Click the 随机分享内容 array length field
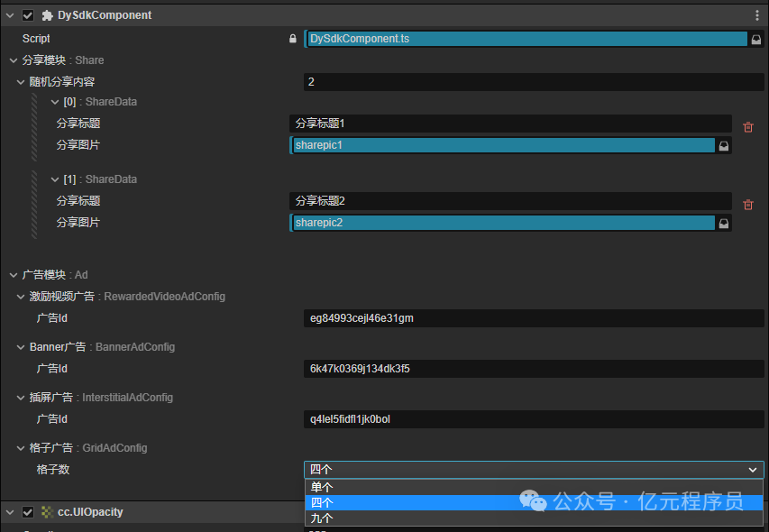Screen dimensions: 769x532 (x=534, y=82)
